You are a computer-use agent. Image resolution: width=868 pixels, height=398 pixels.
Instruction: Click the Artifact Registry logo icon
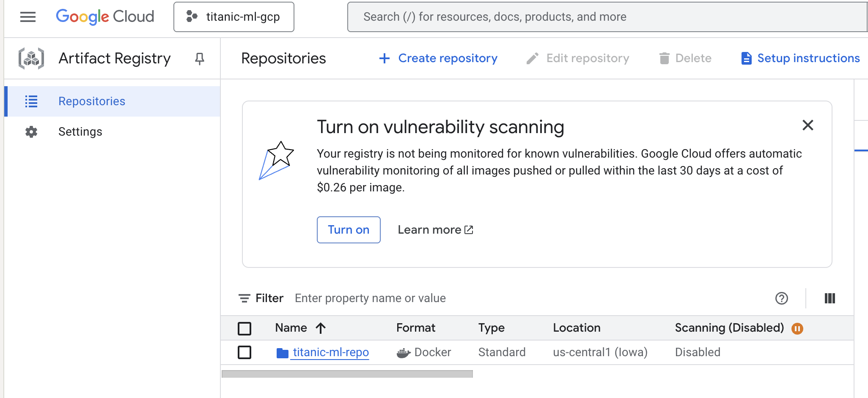31,58
